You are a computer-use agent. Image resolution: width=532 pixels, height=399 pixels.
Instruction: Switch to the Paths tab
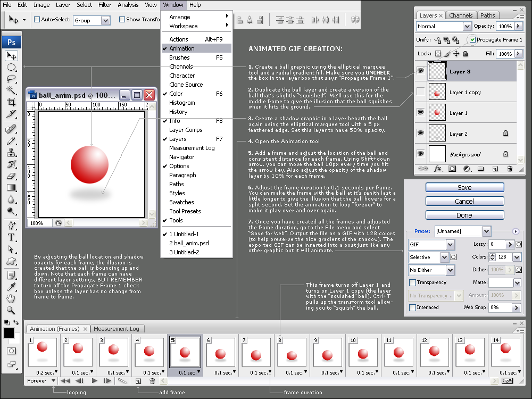487,15
